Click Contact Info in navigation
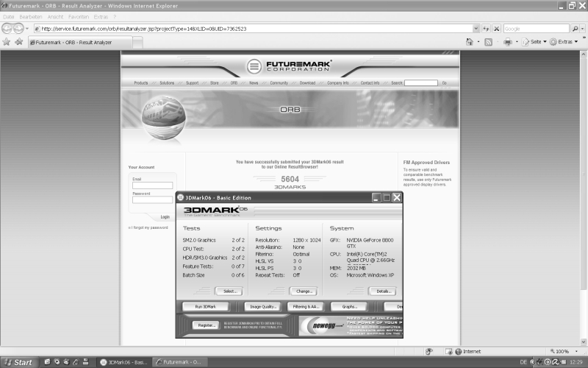 (x=370, y=83)
